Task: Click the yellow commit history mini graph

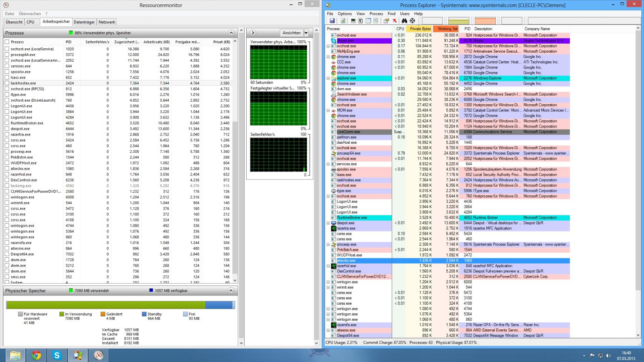Action: 459,21
